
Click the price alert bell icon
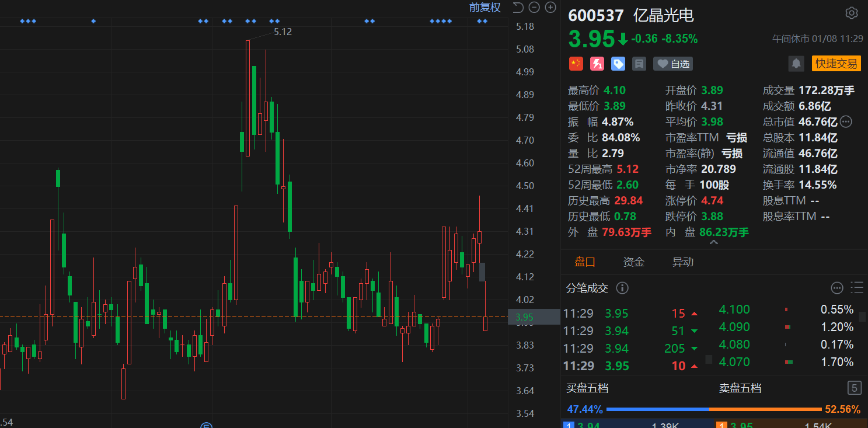(x=796, y=64)
